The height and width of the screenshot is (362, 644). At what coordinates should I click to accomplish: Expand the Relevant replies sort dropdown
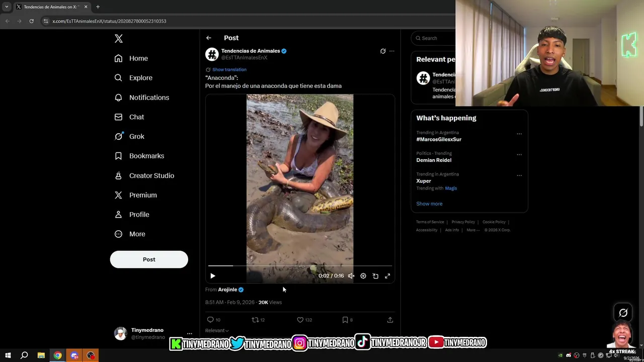point(217,330)
